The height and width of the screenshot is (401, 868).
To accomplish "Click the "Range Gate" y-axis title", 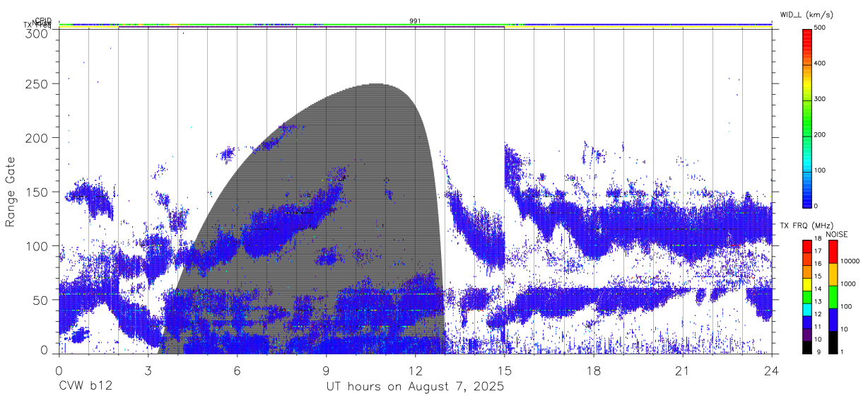I will tap(11, 192).
